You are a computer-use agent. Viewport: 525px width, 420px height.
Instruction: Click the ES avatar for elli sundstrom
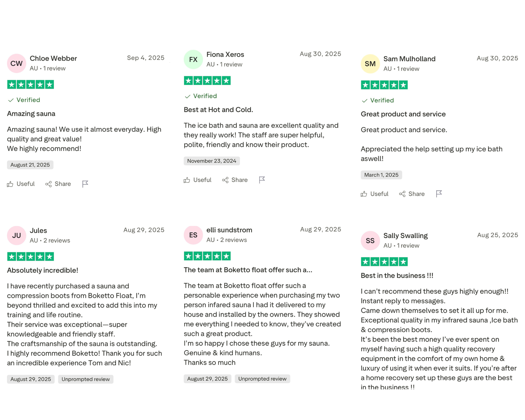193,235
